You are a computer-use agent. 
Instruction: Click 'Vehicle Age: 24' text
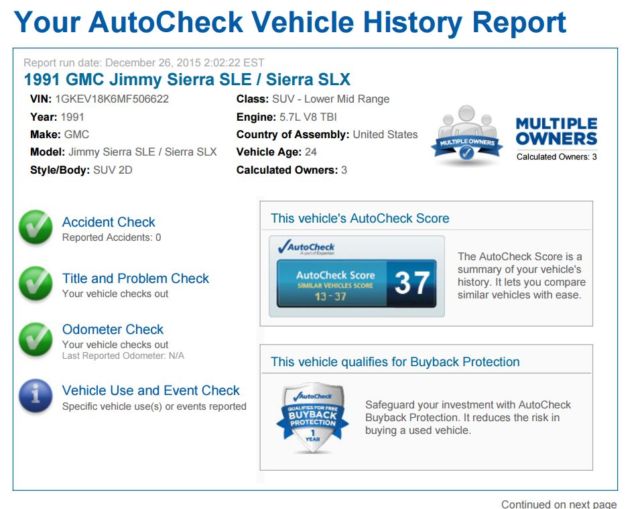[x=276, y=152]
